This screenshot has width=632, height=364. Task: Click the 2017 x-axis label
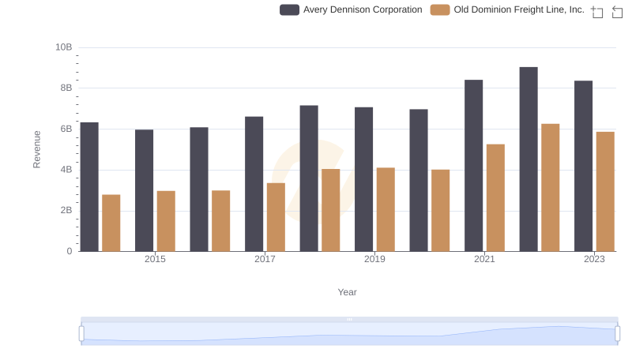(x=265, y=259)
